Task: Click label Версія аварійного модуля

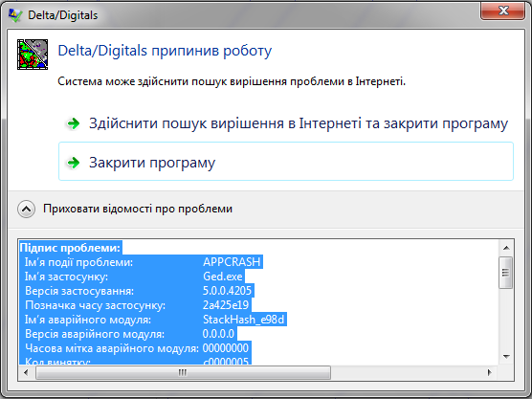Action: [x=95, y=334]
